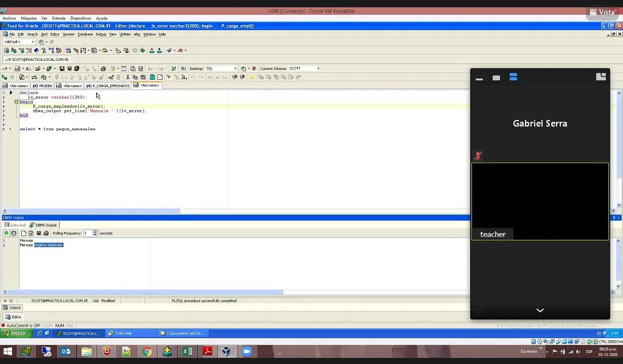The height and width of the screenshot is (364, 623).
Task: Open the VirtualBox Dispositivos menu
Action: point(80,18)
